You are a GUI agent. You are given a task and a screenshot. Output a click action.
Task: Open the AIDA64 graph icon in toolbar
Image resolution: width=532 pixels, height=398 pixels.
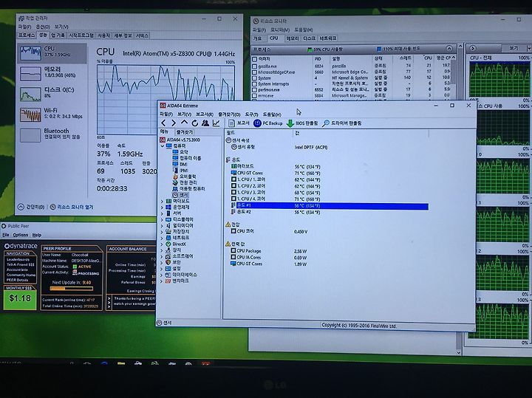click(216, 123)
